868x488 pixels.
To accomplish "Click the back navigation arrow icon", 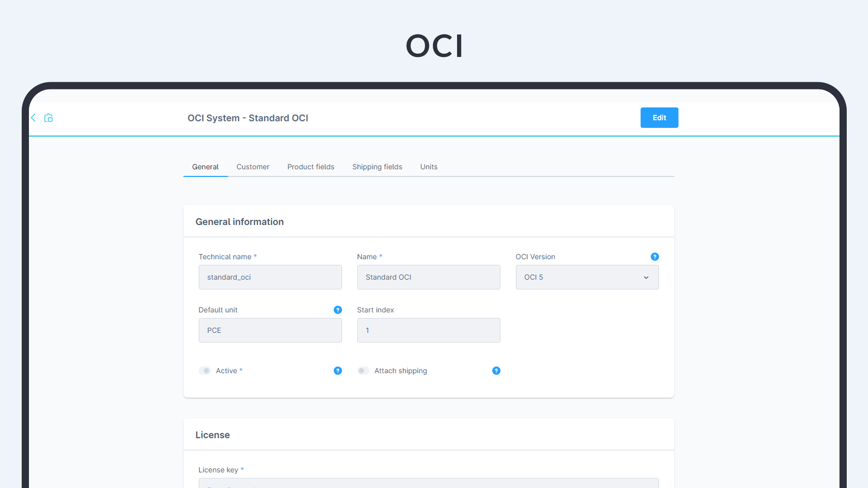I will coord(33,117).
